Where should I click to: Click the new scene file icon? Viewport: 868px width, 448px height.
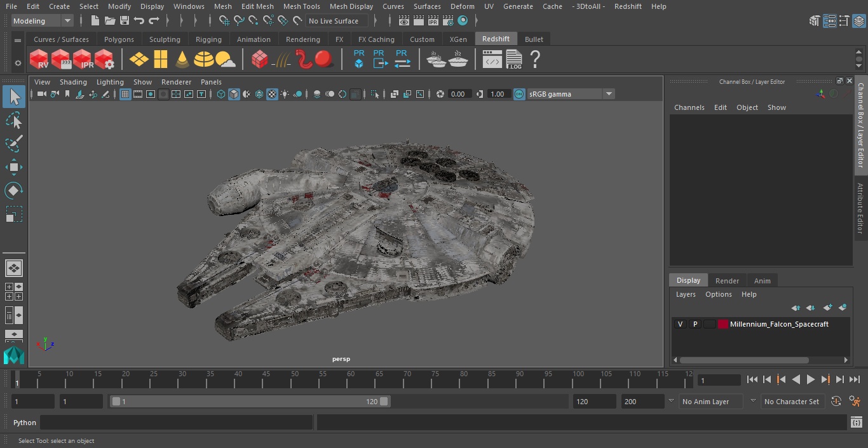95,21
